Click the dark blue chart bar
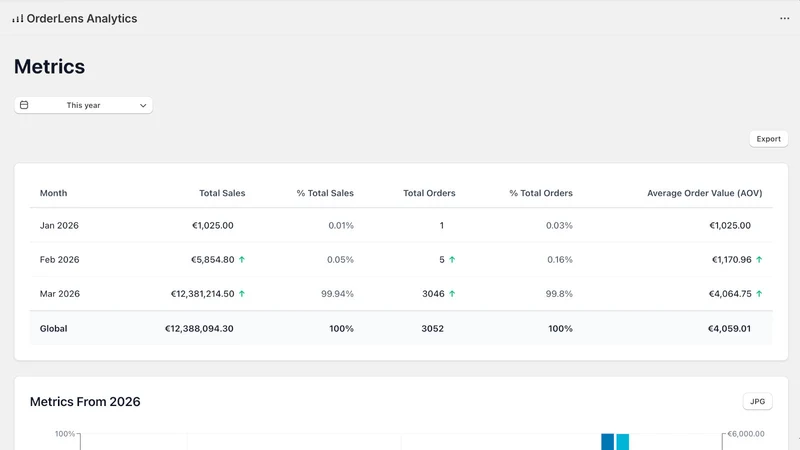The image size is (800, 450). (x=607, y=442)
